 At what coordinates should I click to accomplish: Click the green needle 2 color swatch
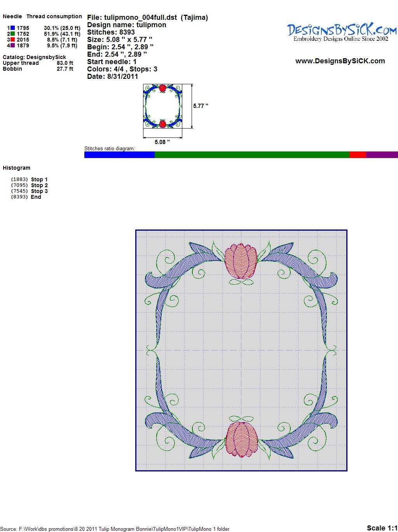tap(13, 34)
